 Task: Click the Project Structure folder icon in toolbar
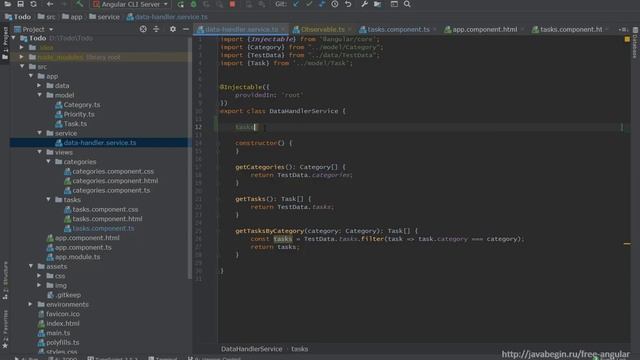point(378,4)
